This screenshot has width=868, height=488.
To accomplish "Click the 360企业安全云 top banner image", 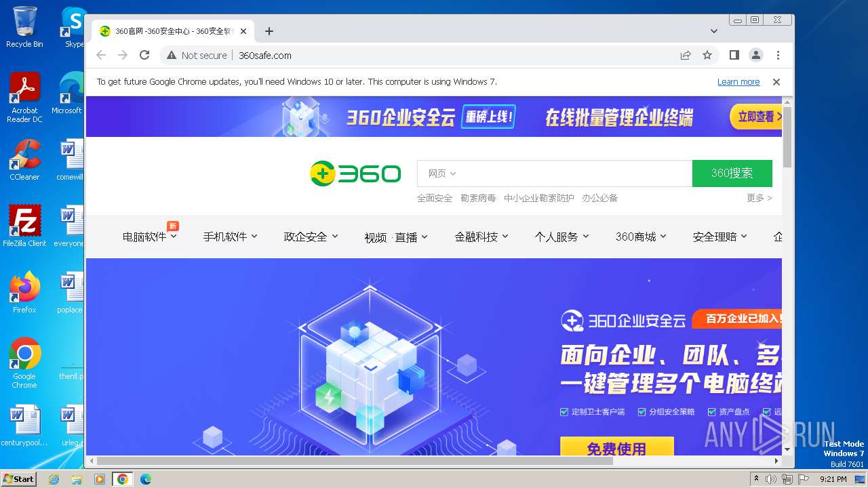I will click(434, 117).
